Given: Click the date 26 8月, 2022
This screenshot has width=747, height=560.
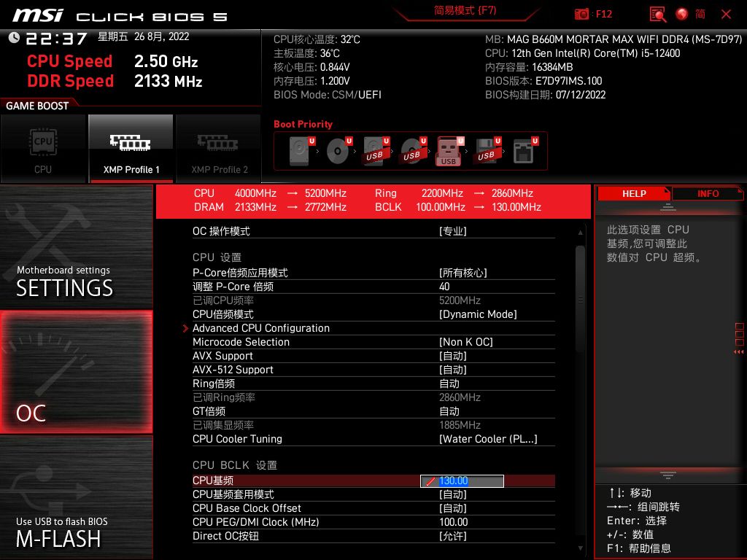Looking at the screenshot, I should point(161,36).
